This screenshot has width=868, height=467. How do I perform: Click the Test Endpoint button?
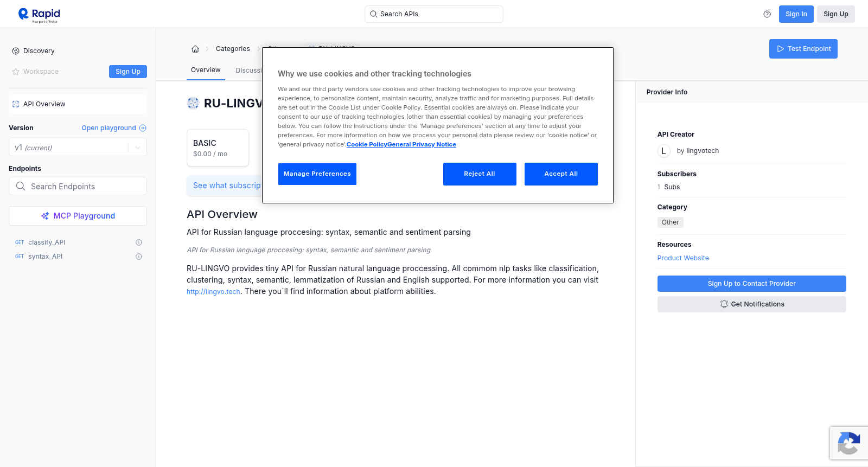[803, 49]
